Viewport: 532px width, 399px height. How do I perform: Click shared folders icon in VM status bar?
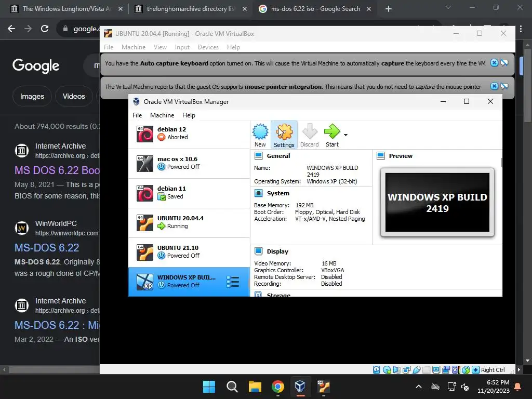click(x=427, y=370)
